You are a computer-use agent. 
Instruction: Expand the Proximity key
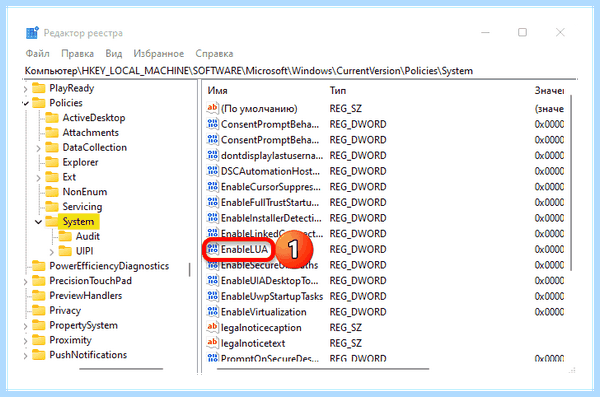(x=26, y=341)
